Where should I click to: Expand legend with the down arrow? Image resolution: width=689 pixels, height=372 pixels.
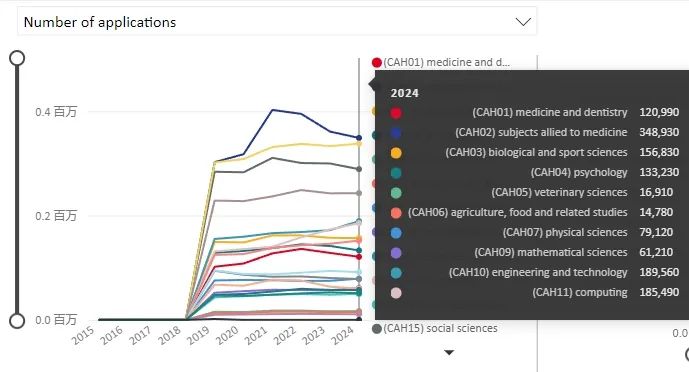coord(449,352)
